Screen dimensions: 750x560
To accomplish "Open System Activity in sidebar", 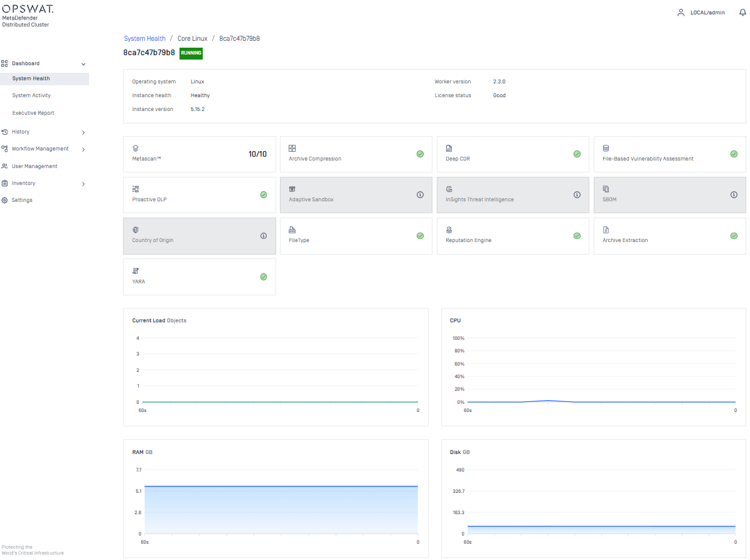I will pos(31,96).
